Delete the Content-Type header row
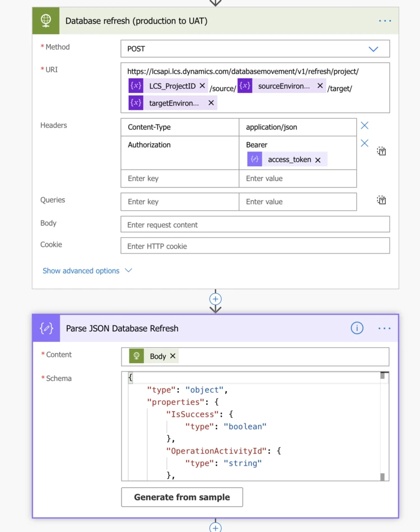Viewport: 420px width, 532px height. 365,126
